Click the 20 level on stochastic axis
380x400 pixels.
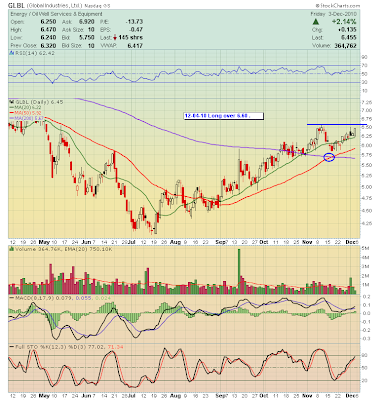click(x=366, y=380)
